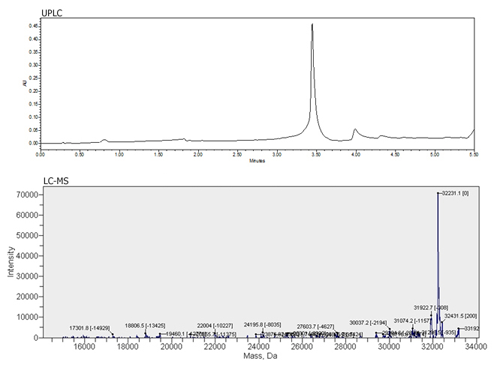Click the 3.50 minute tick on UPLC axis
500x366 pixels.
(316, 154)
